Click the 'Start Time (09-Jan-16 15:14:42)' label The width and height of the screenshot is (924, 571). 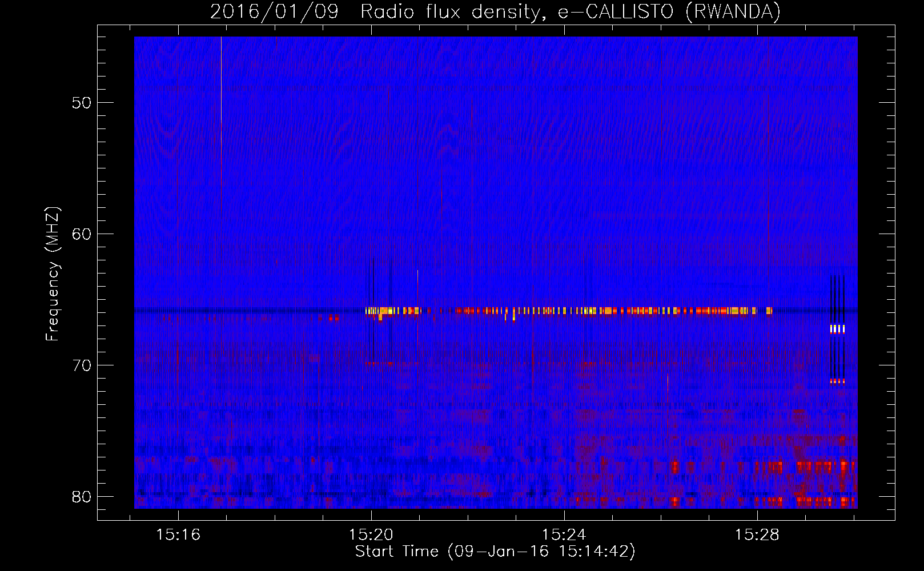pyautogui.click(x=495, y=552)
